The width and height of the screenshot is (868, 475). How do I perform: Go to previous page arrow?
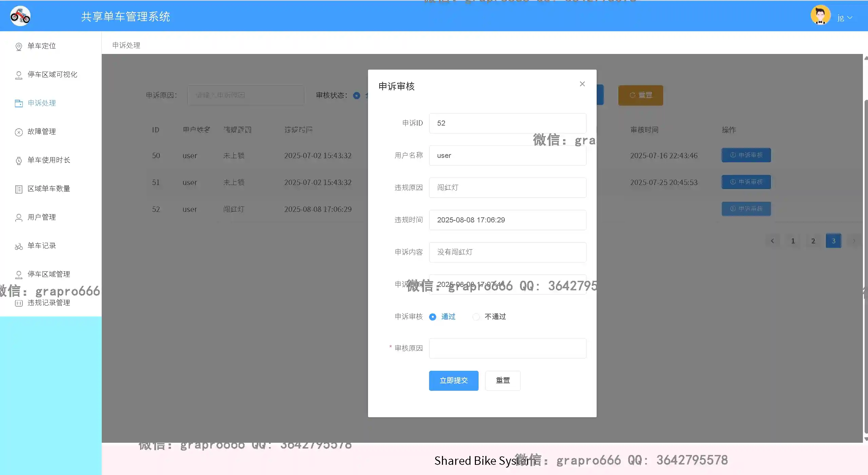point(772,241)
